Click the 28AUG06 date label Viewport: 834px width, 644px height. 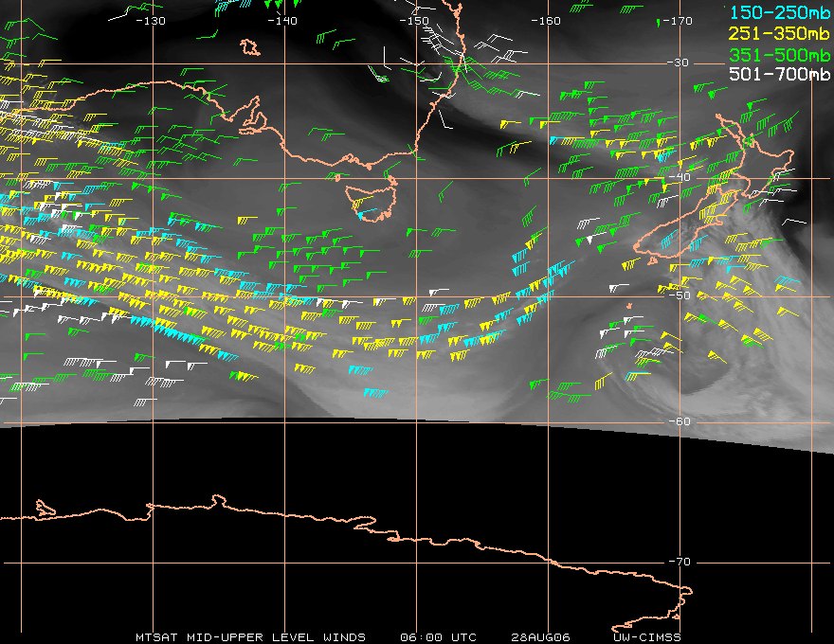point(540,637)
